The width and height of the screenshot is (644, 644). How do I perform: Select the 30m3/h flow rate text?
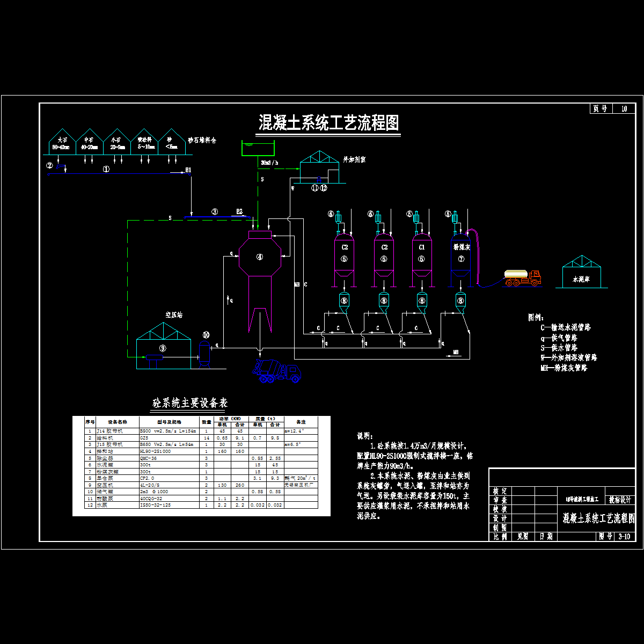[269, 162]
